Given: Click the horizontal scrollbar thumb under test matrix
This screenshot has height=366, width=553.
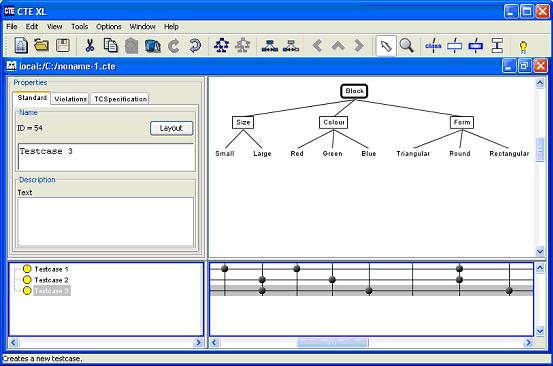Looking at the screenshot, I should 333,342.
